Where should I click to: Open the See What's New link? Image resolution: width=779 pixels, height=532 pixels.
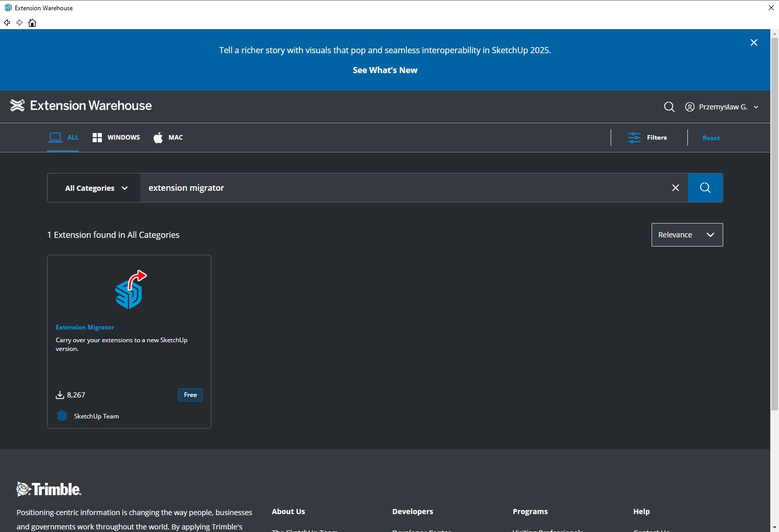pos(385,70)
